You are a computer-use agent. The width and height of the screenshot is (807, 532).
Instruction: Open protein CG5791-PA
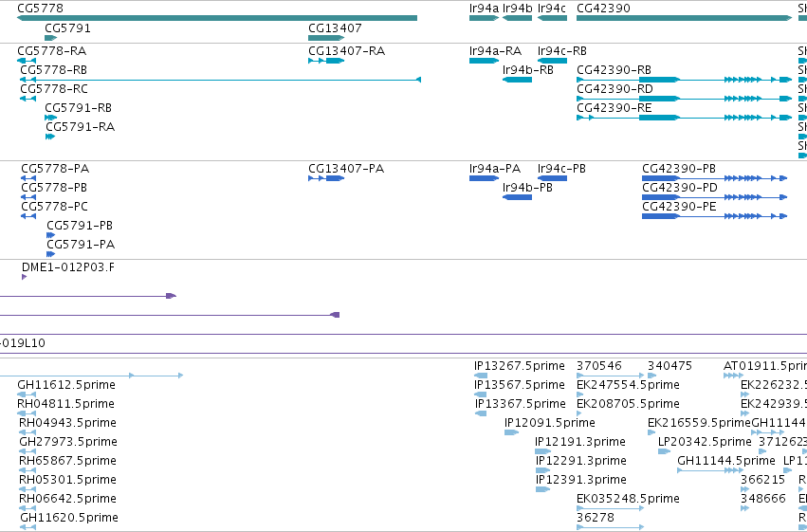[50, 255]
